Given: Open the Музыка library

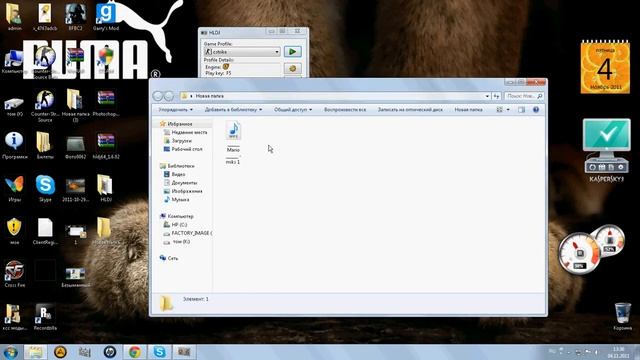Looking at the screenshot, I should 180,200.
